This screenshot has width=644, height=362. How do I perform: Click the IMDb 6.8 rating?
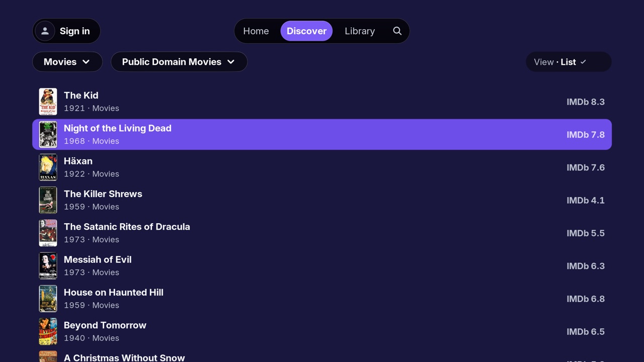point(586,299)
